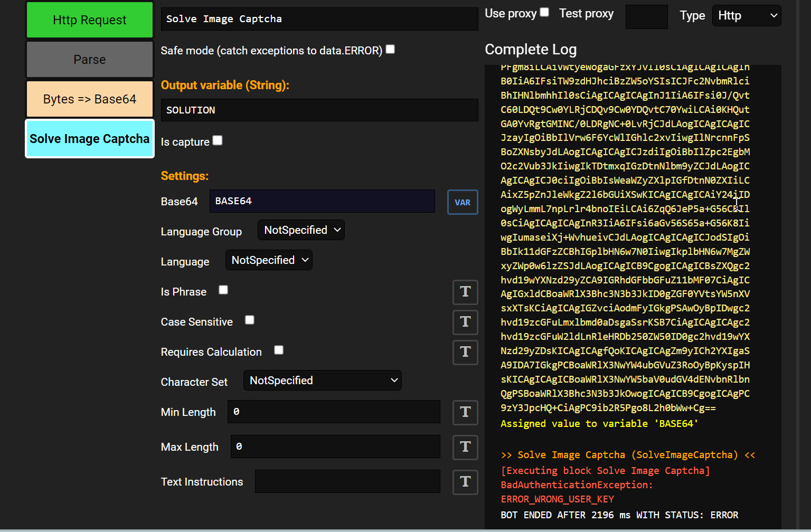Click the BadAuthenticationException log line
Viewport: 811px width, 532px height.
tap(577, 485)
